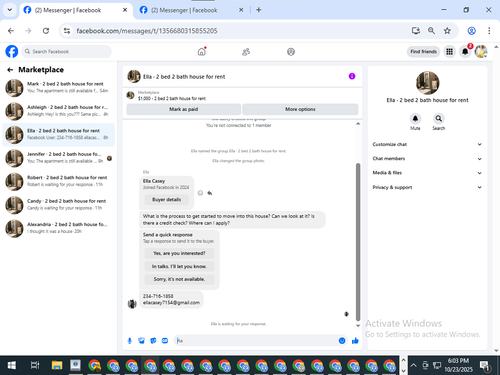Record a voice clip microphone icon
Viewport: 500px width, 375px height.
point(130,341)
